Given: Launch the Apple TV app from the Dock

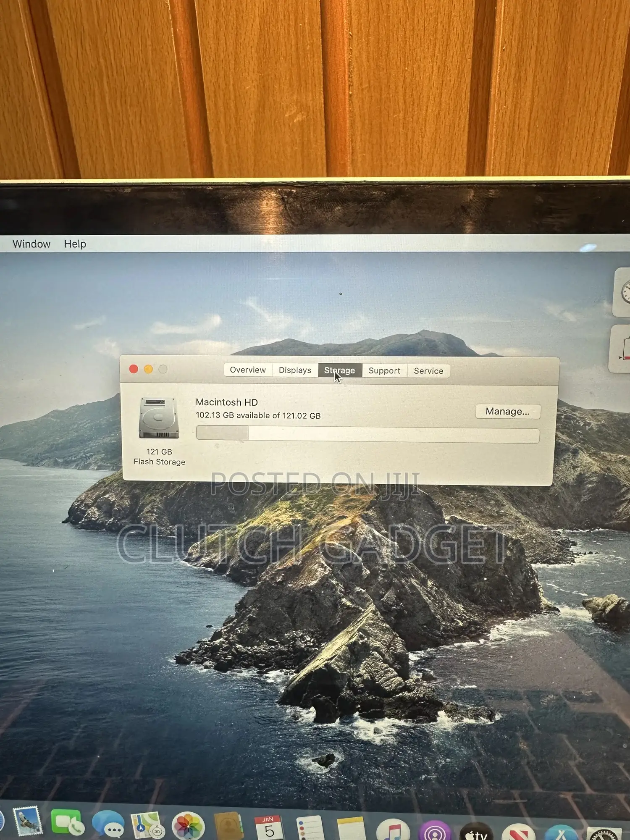Looking at the screenshot, I should tap(477, 831).
